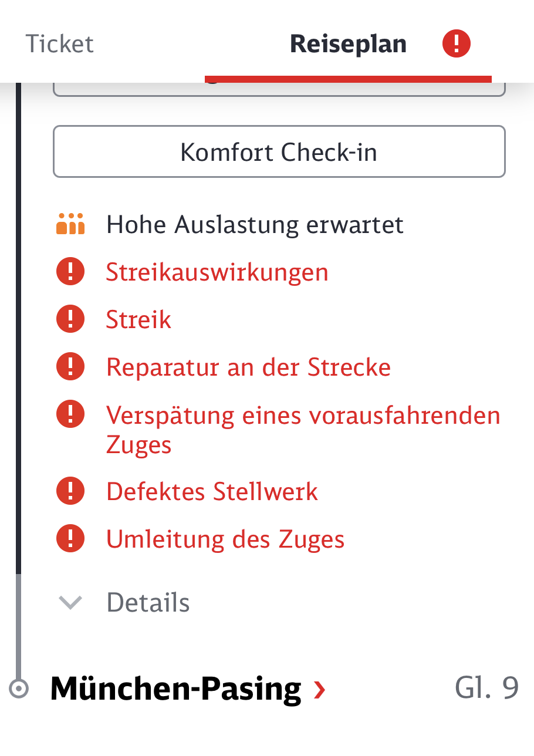
Task: Click warning icon beside Defektes Stellwerk
Action: [x=70, y=491]
